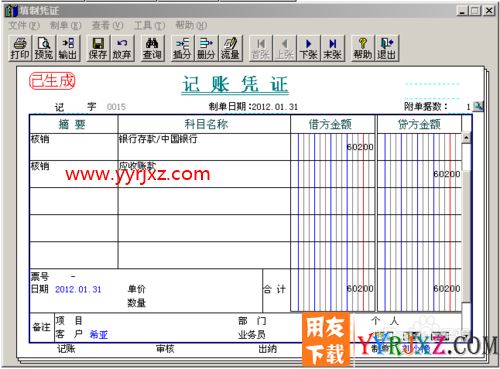Open 查询 search binoculars icon
This screenshot has height=369, width=500.
coord(152,48)
